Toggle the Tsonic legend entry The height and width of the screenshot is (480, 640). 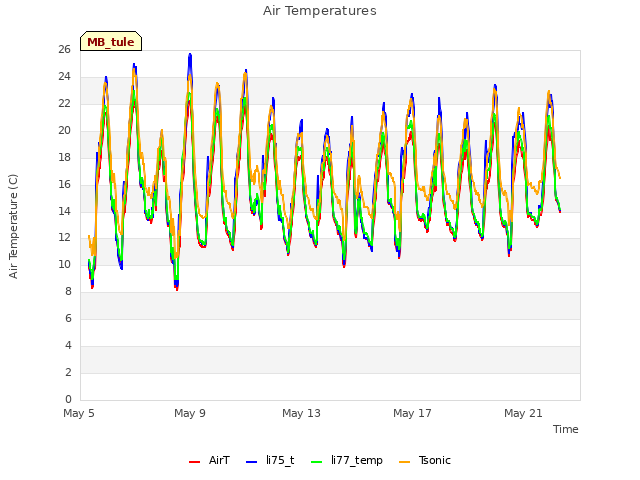pyautogui.click(x=425, y=460)
